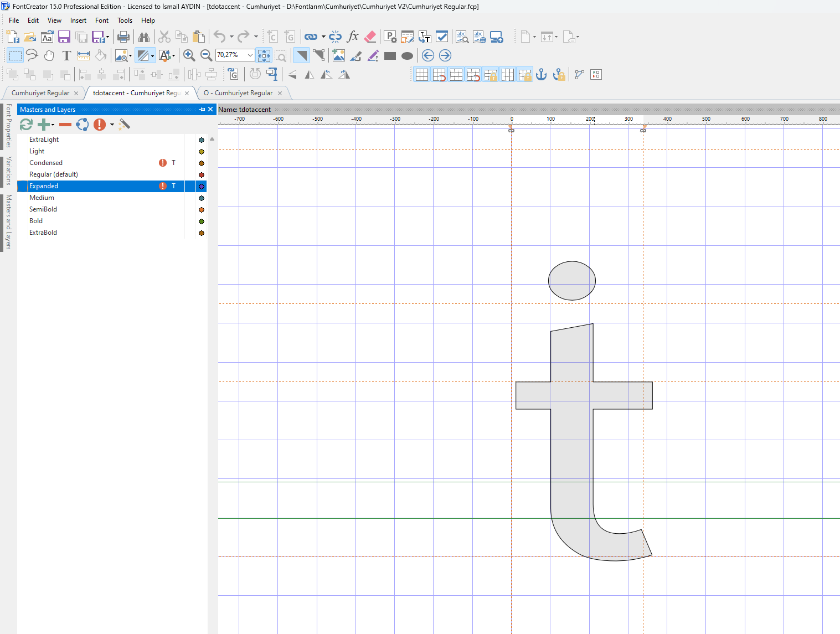The height and width of the screenshot is (634, 840).
Task: Open the Font menu
Action: click(x=102, y=20)
